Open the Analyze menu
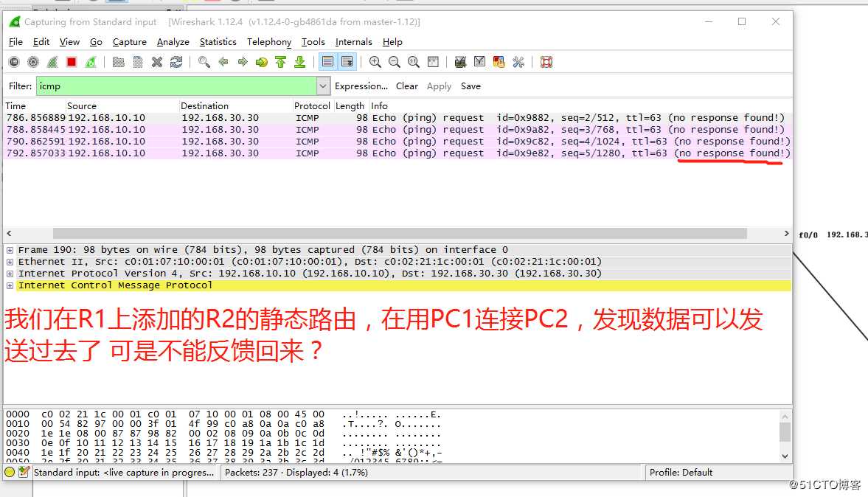 [x=173, y=42]
